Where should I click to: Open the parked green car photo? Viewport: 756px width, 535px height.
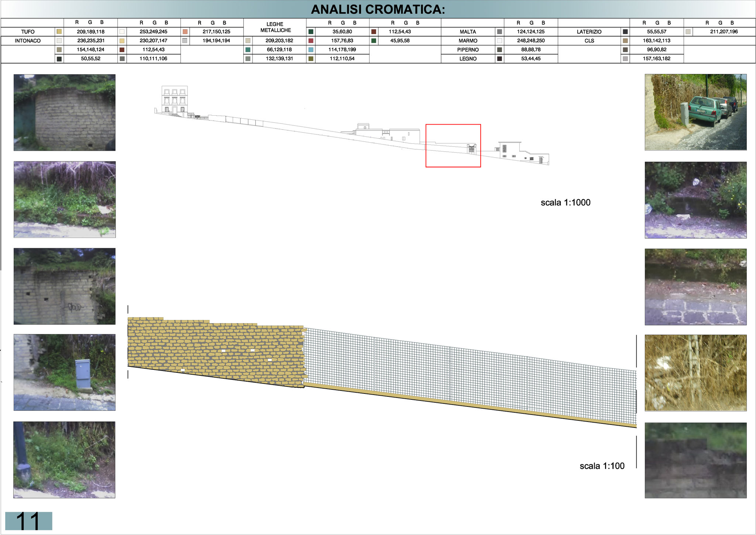pos(695,112)
